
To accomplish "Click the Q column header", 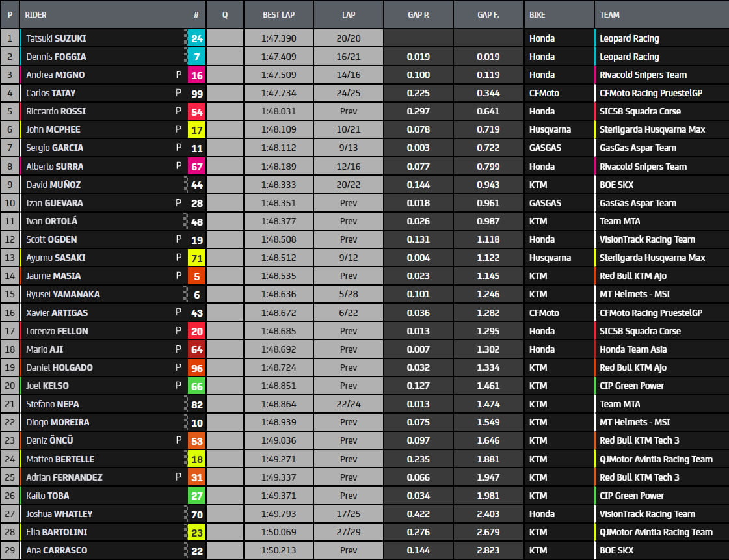I will (225, 14).
